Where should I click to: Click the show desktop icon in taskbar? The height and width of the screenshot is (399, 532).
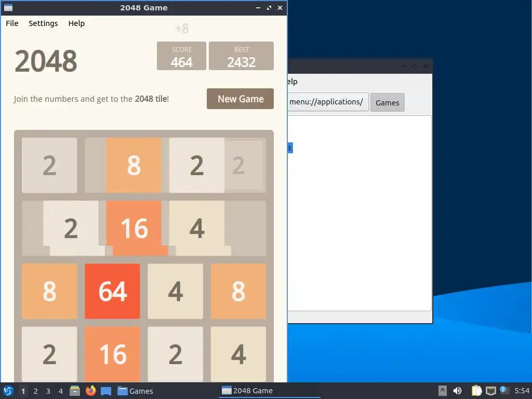(x=106, y=391)
